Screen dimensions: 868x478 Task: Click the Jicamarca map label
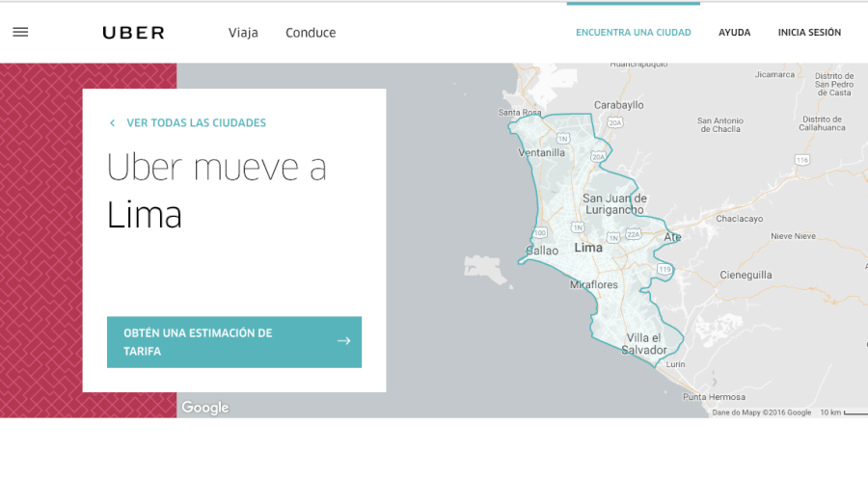click(775, 74)
